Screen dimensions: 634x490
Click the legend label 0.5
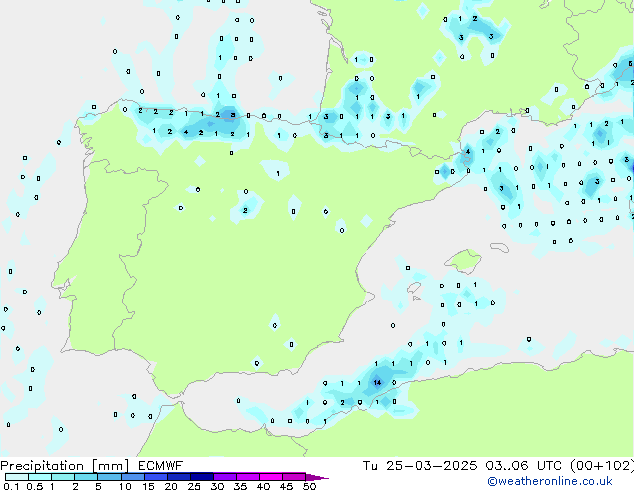(x=34, y=486)
